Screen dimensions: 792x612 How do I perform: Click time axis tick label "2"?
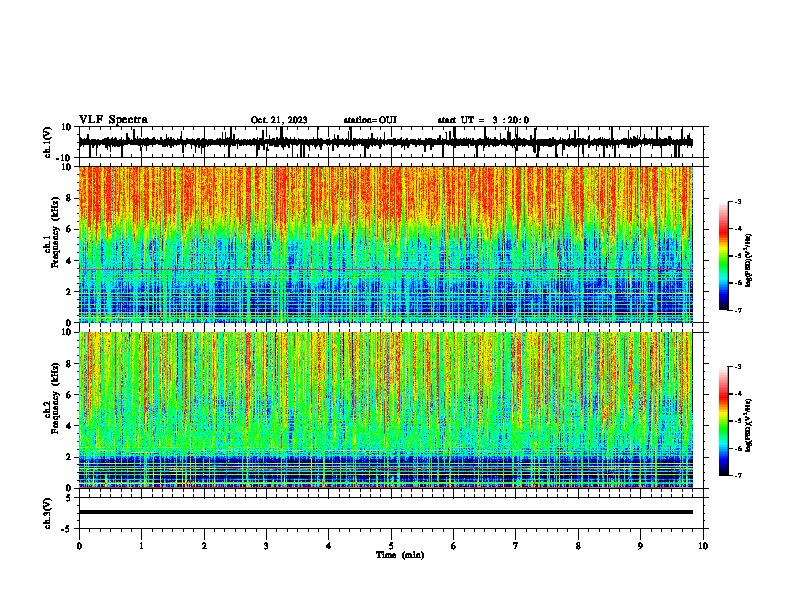point(204,546)
